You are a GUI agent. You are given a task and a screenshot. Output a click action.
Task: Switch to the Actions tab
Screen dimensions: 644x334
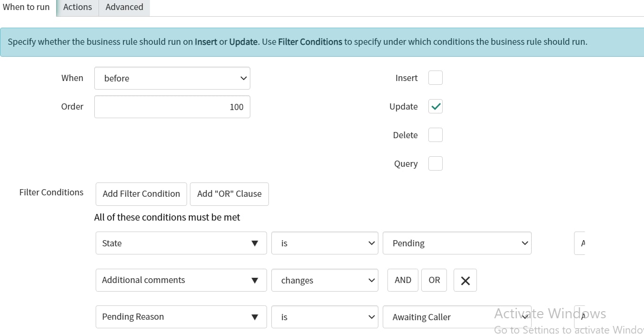(77, 7)
